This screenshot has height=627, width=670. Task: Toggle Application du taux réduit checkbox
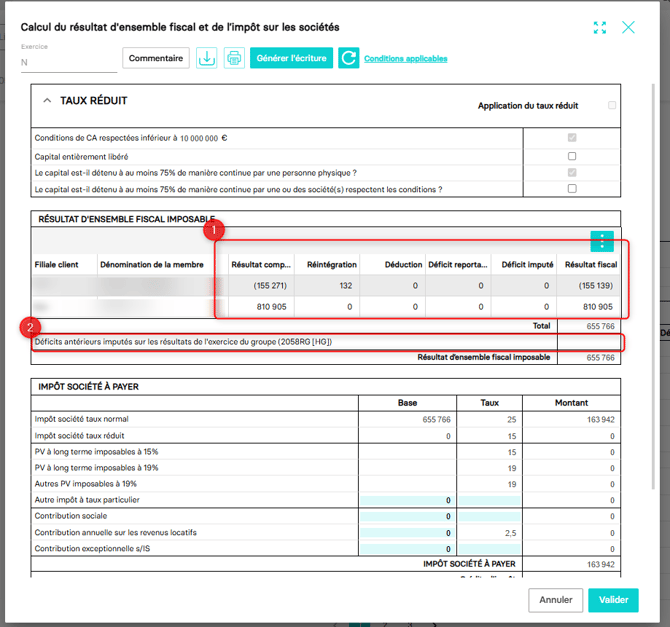[612, 105]
